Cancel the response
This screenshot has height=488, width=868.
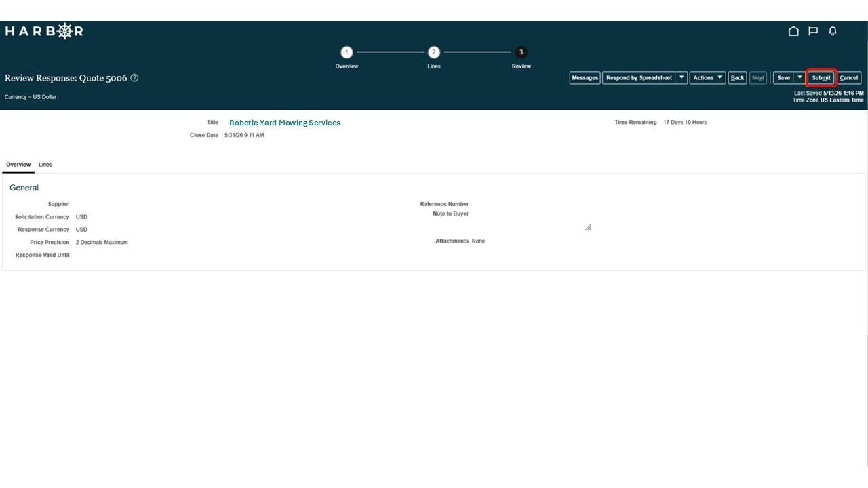point(849,78)
